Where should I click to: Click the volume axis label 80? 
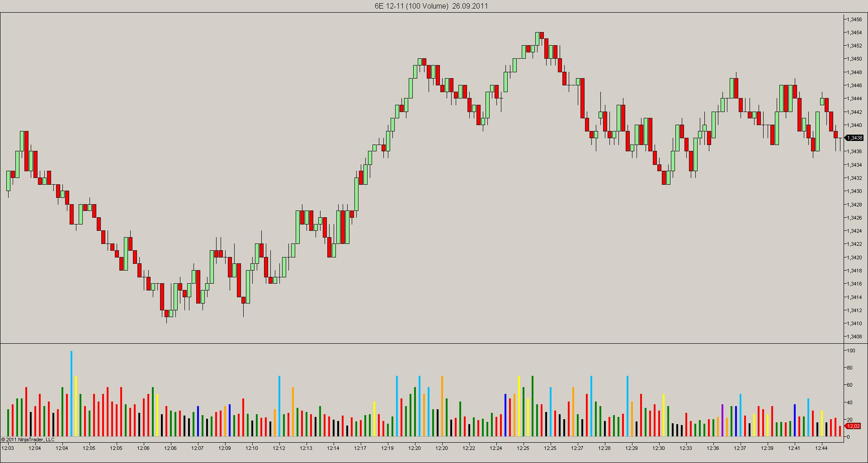click(x=849, y=368)
